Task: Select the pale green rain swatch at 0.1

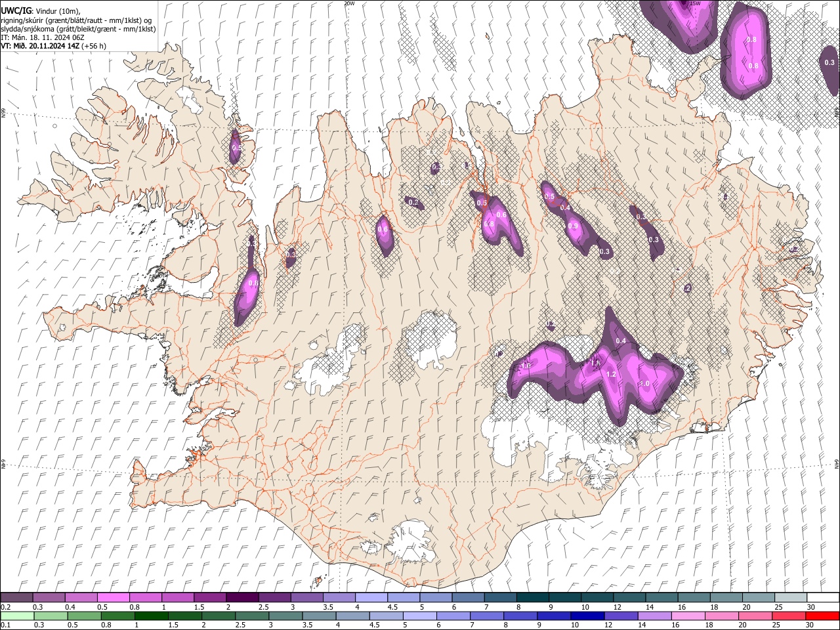Action: coord(16,616)
